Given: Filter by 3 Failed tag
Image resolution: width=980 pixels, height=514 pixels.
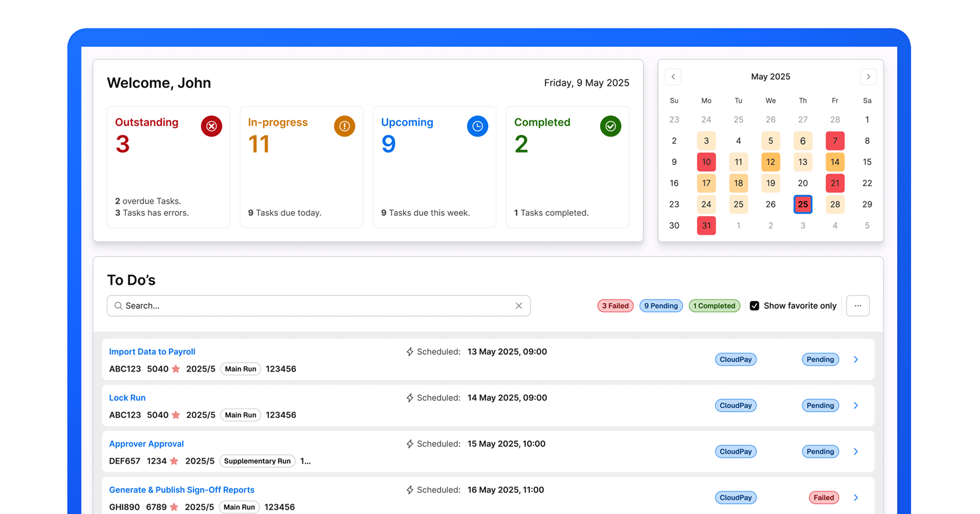Looking at the screenshot, I should coord(615,305).
